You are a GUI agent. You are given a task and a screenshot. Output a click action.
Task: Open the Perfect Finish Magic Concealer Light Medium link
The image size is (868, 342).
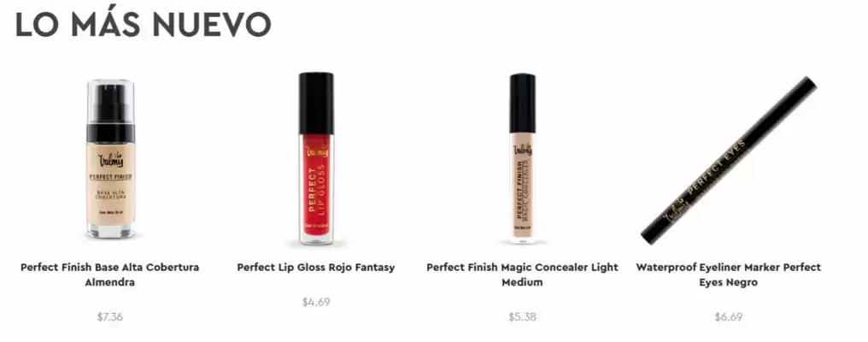coord(522,274)
